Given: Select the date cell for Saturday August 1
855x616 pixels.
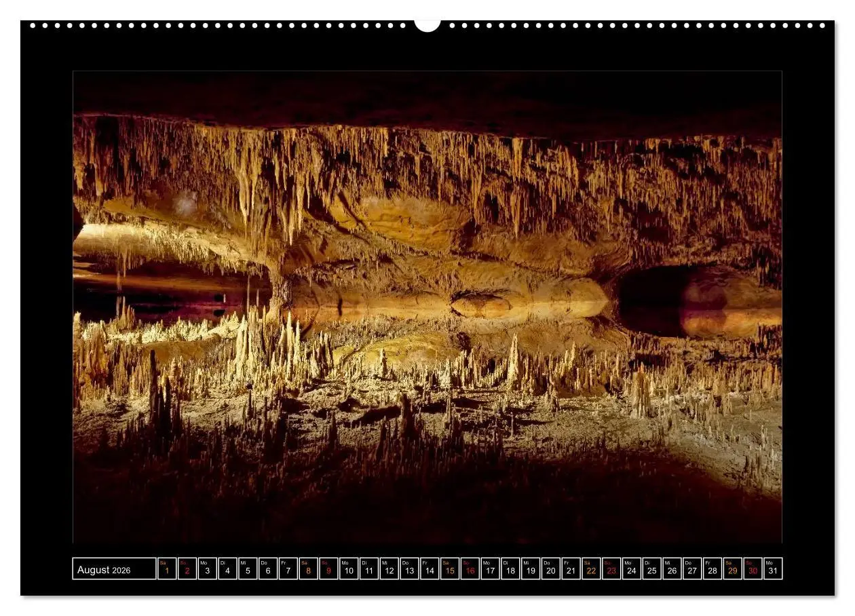Looking at the screenshot, I should coord(166,572).
